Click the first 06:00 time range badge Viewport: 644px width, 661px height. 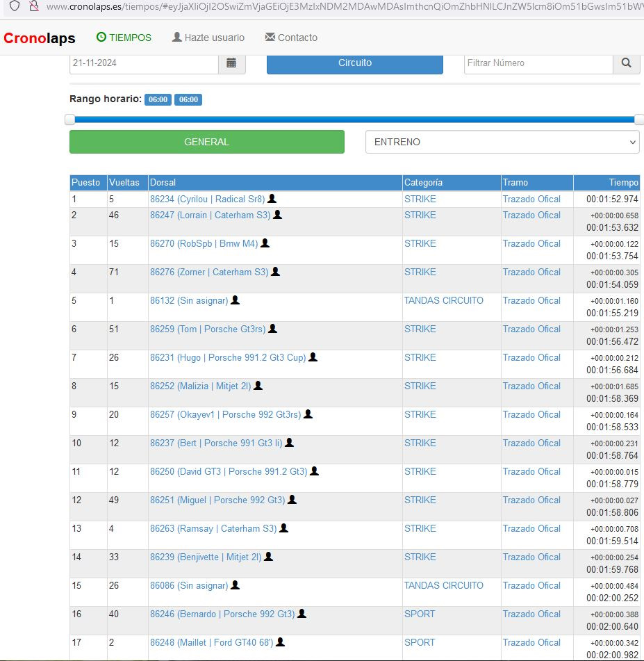point(158,99)
